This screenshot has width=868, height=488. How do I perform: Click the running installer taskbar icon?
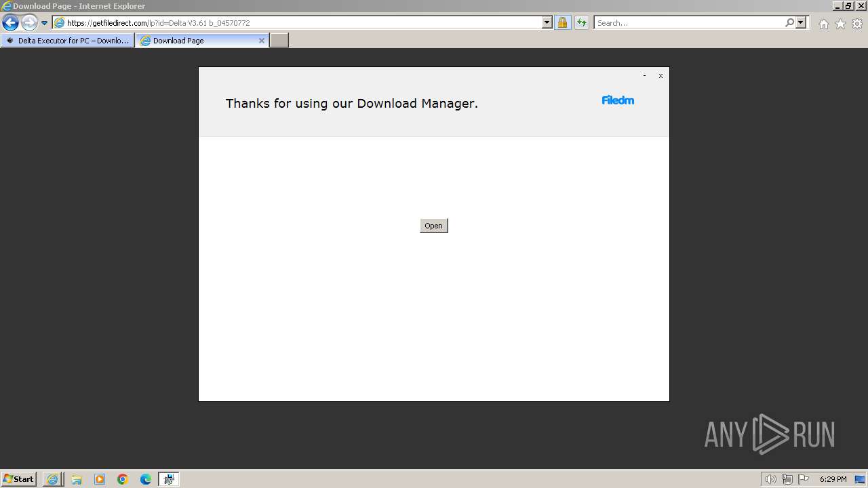tap(169, 479)
